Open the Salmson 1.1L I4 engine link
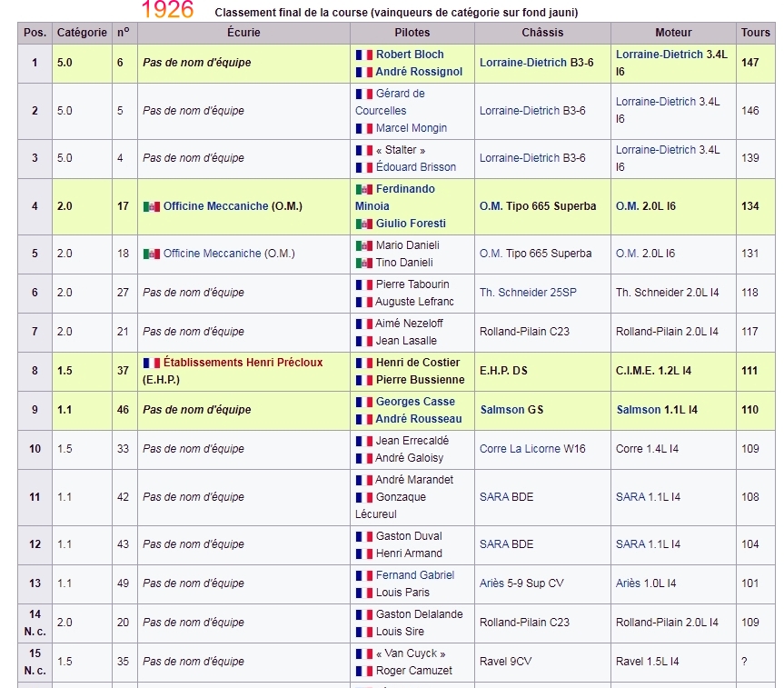 point(639,409)
